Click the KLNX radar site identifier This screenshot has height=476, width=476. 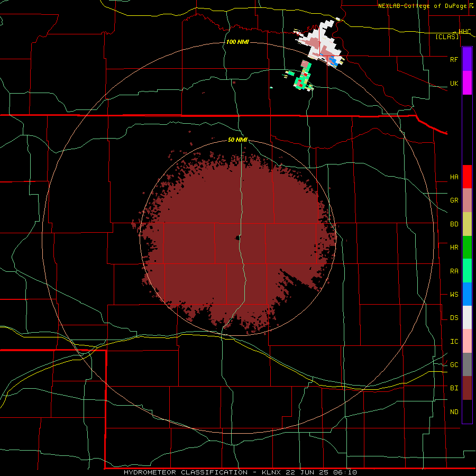tap(271, 472)
